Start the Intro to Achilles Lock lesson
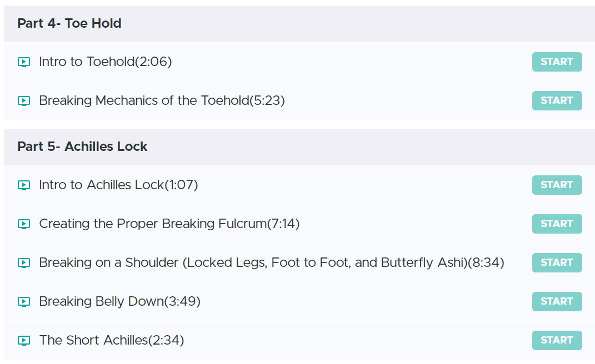This screenshot has height=364, width=595. (x=557, y=185)
